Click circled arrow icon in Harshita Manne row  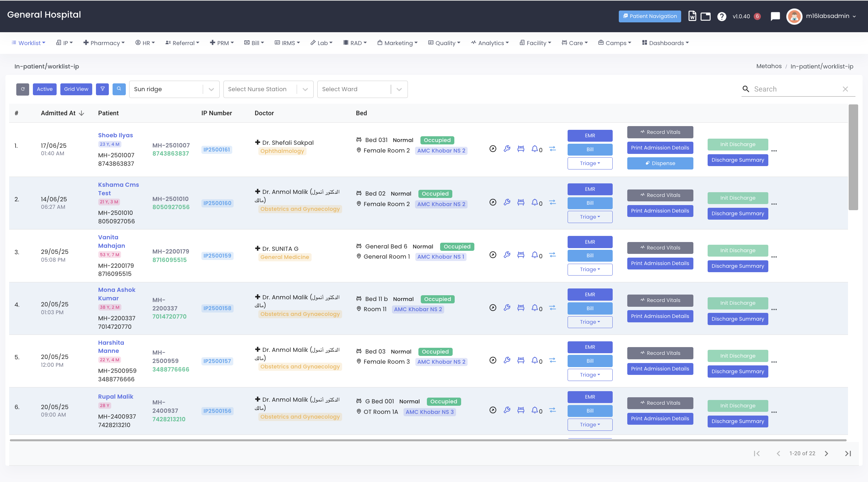click(x=493, y=360)
